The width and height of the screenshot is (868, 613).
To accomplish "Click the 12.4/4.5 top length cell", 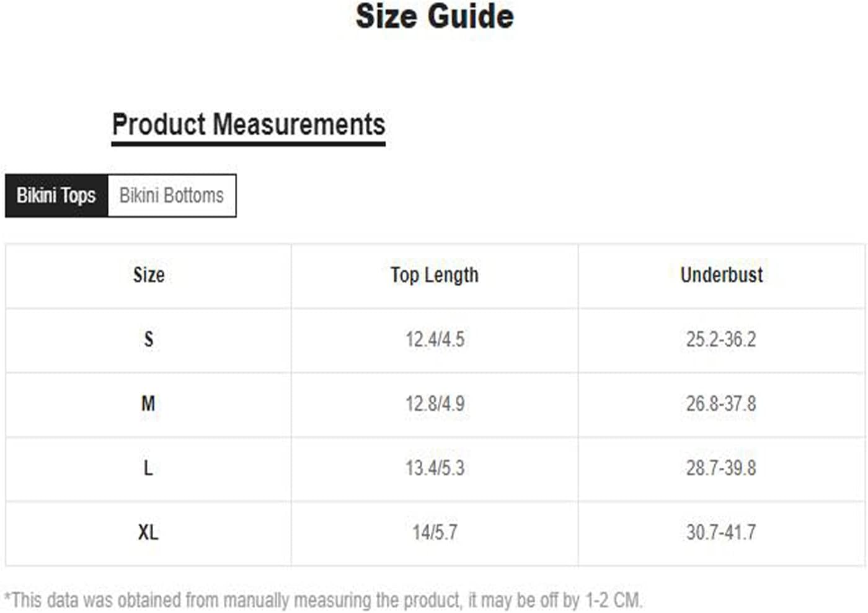I will point(435,340).
